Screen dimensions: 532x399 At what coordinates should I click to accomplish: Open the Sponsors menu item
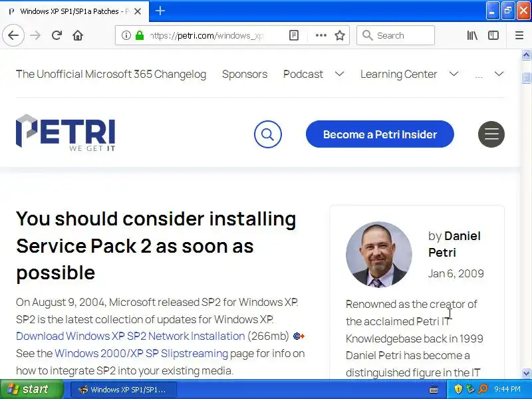245,74
